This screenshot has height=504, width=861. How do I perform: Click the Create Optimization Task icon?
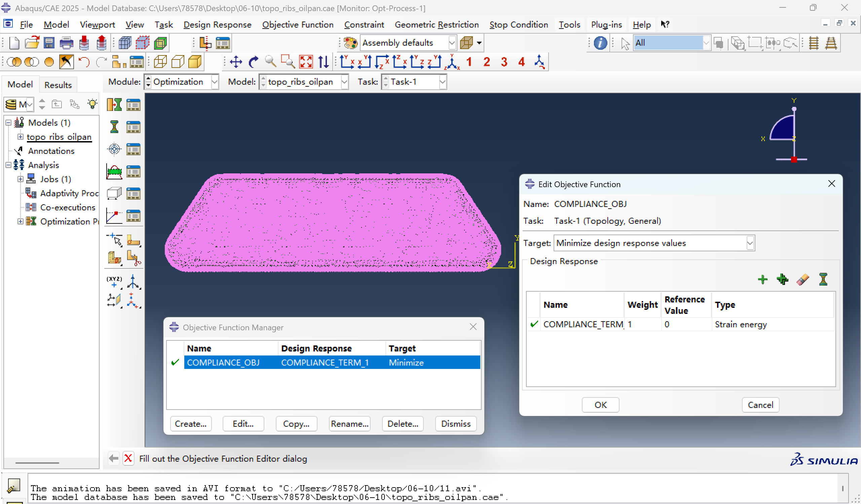[114, 105]
